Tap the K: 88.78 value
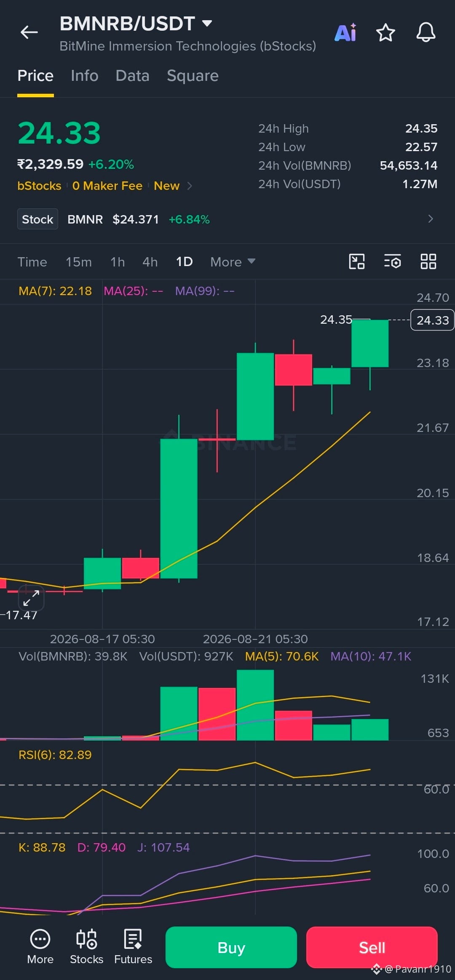Image resolution: width=455 pixels, height=980 pixels. tap(42, 847)
